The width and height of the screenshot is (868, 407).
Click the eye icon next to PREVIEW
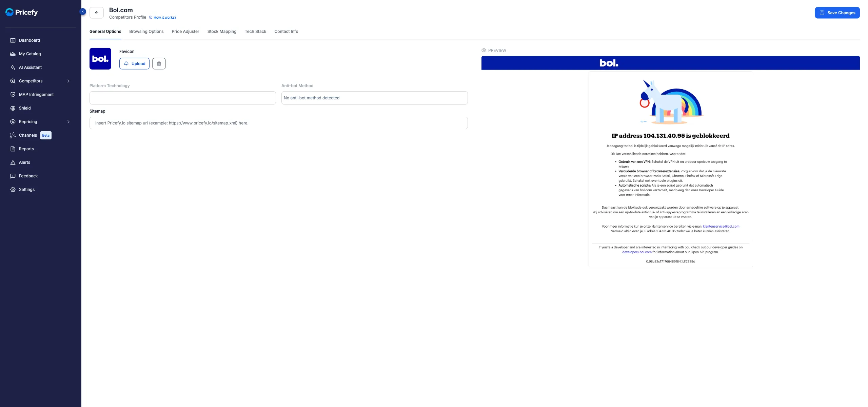484,50
